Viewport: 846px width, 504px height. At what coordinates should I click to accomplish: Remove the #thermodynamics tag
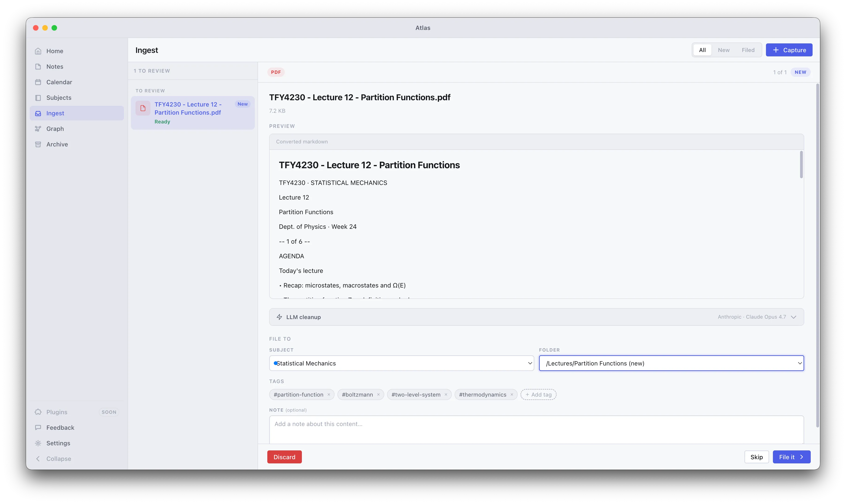point(512,395)
